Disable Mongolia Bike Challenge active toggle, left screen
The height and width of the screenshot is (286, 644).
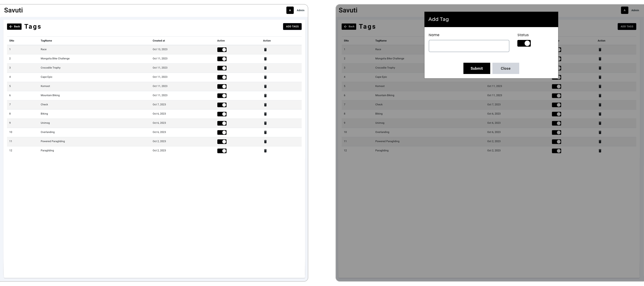pyautogui.click(x=222, y=59)
